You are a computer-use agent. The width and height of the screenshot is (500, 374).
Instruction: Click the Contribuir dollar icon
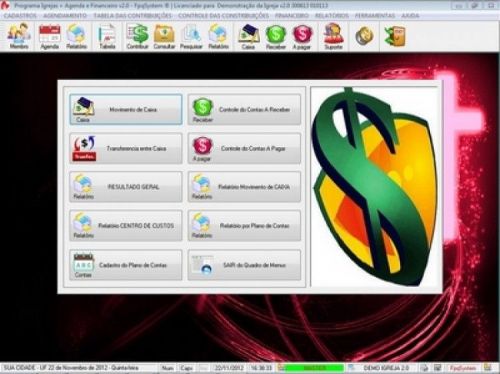coord(137,36)
